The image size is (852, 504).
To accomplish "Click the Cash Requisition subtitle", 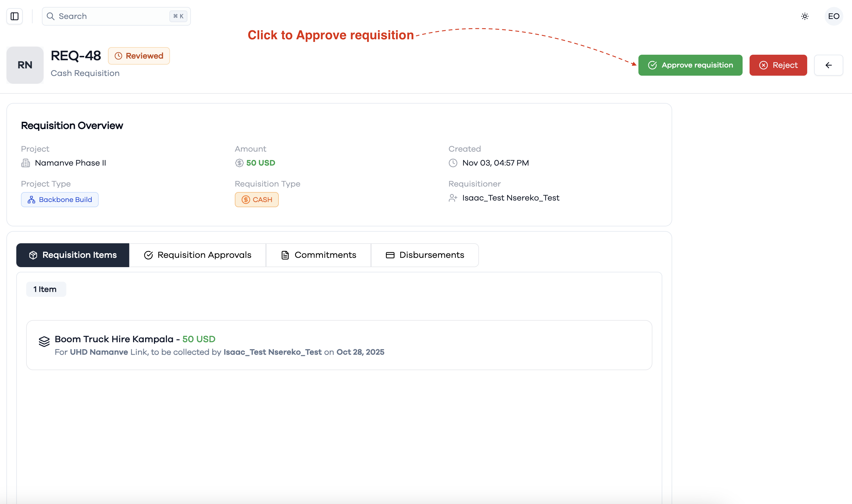I will 85,73.
